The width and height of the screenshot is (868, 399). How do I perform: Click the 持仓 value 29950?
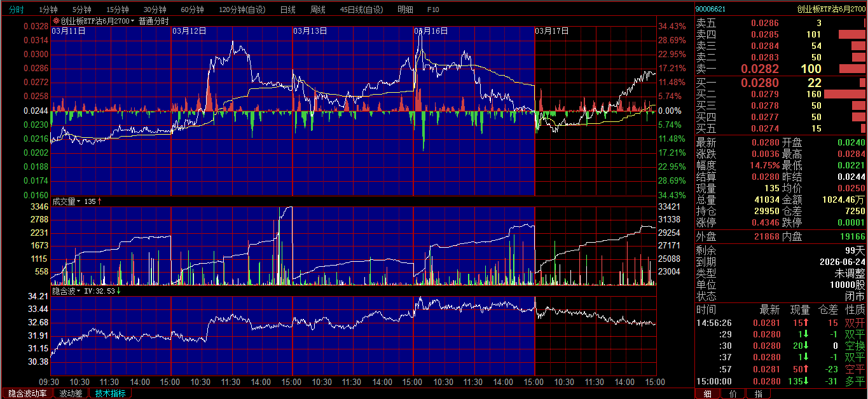point(766,211)
